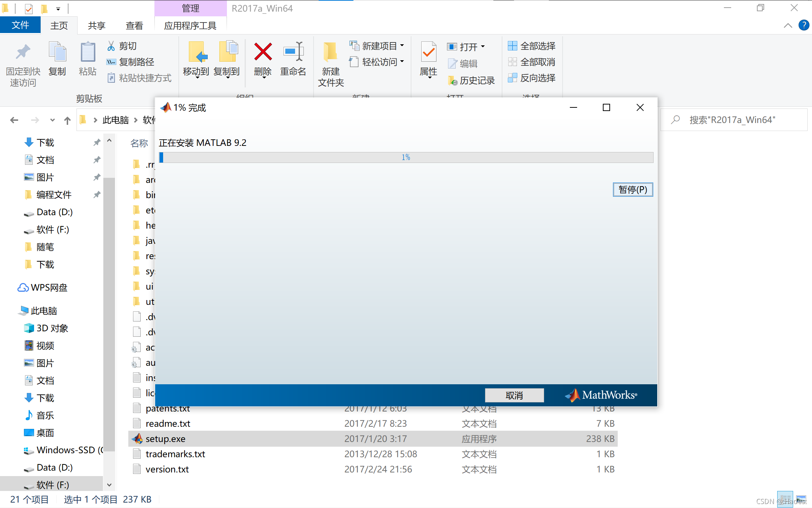Viewport: 812px width, 508px height.
Task: Clear selection with 全部取消
Action: (x=532, y=62)
